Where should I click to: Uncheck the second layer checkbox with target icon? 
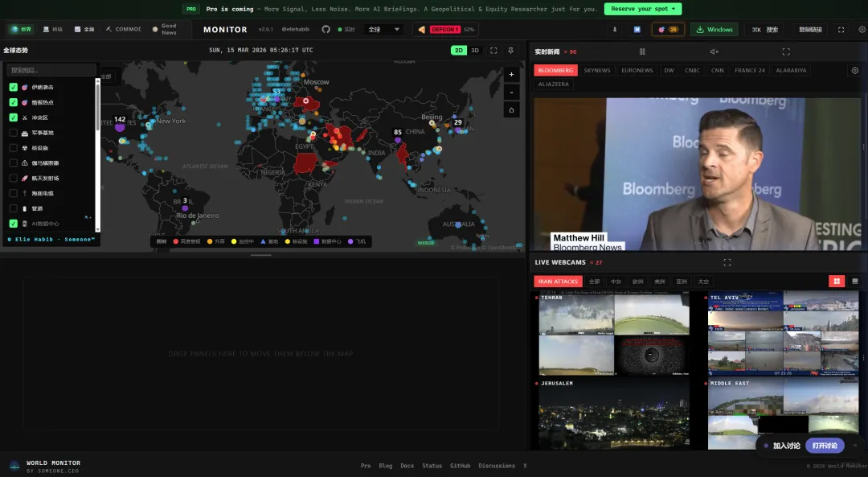[x=14, y=102]
